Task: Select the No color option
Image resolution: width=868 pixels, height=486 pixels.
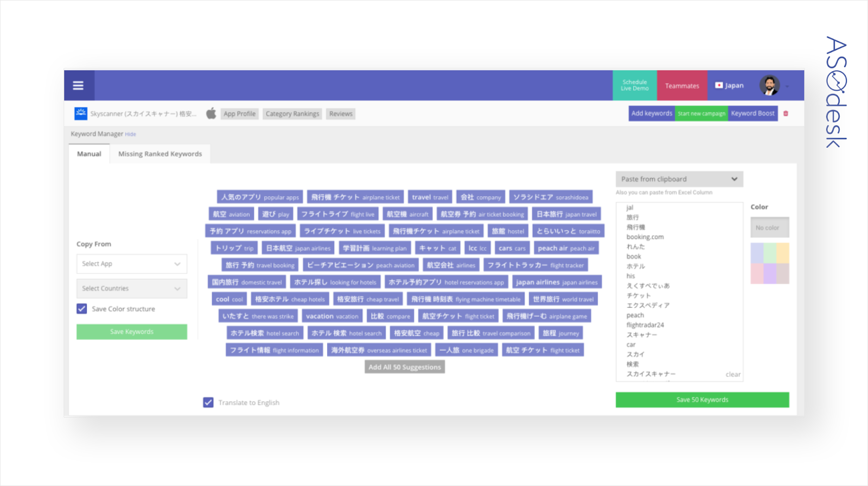Action: (x=770, y=228)
